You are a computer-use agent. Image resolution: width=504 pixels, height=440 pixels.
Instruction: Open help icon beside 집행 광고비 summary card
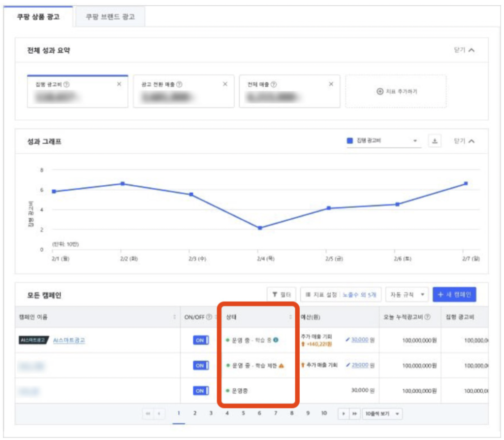point(66,84)
